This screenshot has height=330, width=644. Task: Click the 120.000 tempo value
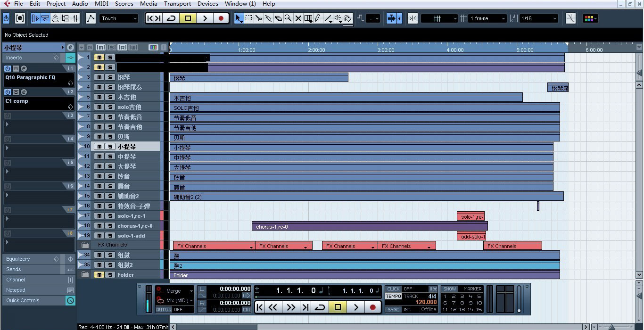point(426,302)
